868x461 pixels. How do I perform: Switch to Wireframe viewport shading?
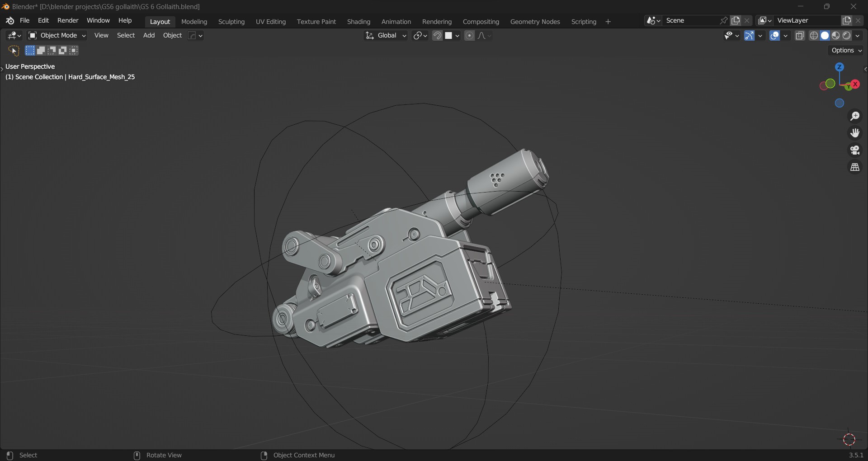814,36
